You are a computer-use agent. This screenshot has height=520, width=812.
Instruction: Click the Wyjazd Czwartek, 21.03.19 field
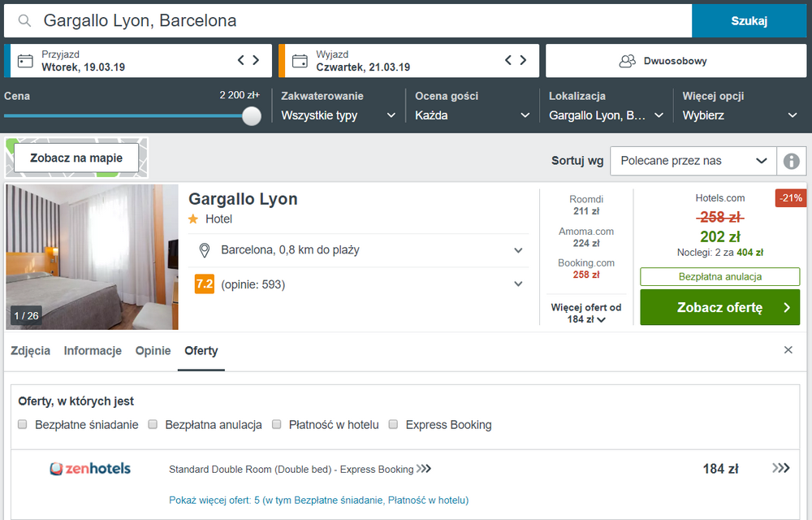pos(409,61)
